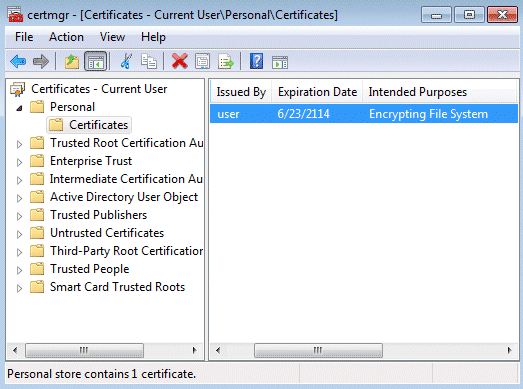The image size is (523, 389).
Task: Open the Help menu
Action: click(x=153, y=37)
